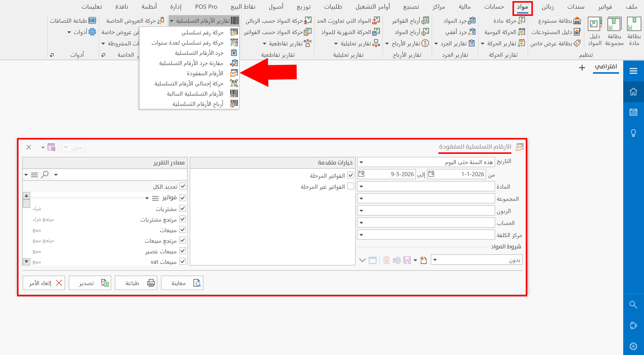Open الحركة اليومية report

(x=505, y=32)
